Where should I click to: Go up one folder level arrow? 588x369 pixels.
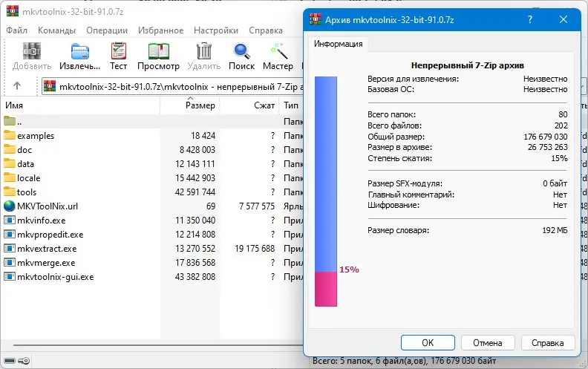click(17, 86)
